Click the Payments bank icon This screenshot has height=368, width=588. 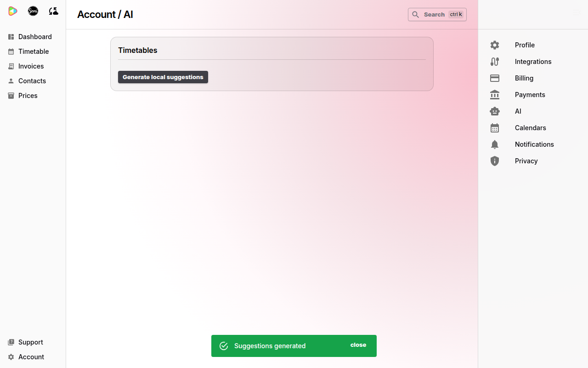[495, 95]
